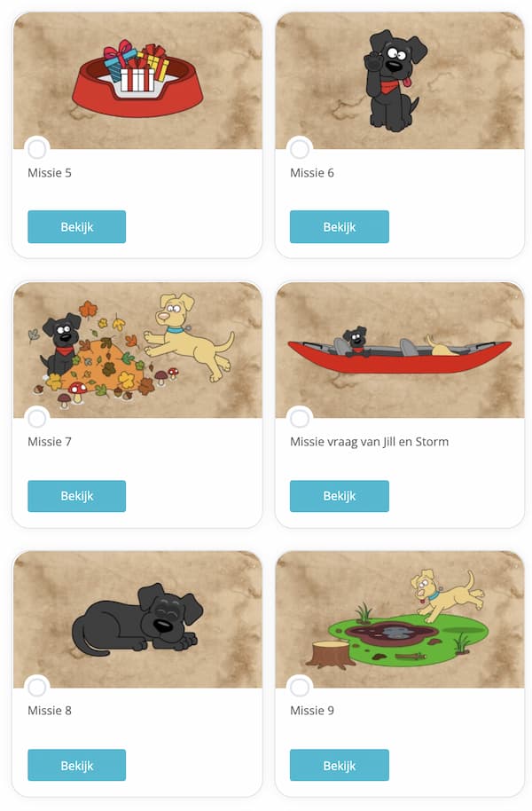View Missie 6 via its Bekijk button

click(340, 226)
